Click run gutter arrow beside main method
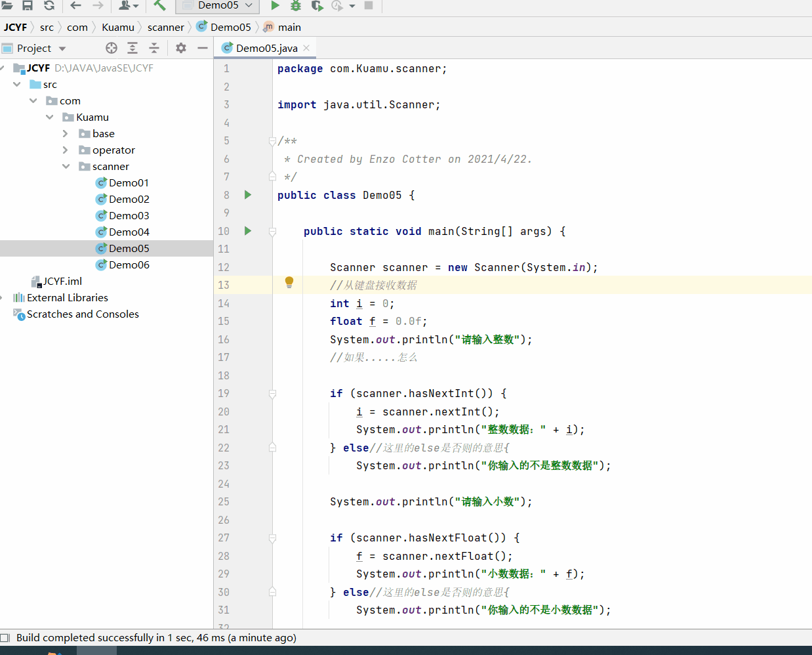812x655 pixels. [248, 231]
